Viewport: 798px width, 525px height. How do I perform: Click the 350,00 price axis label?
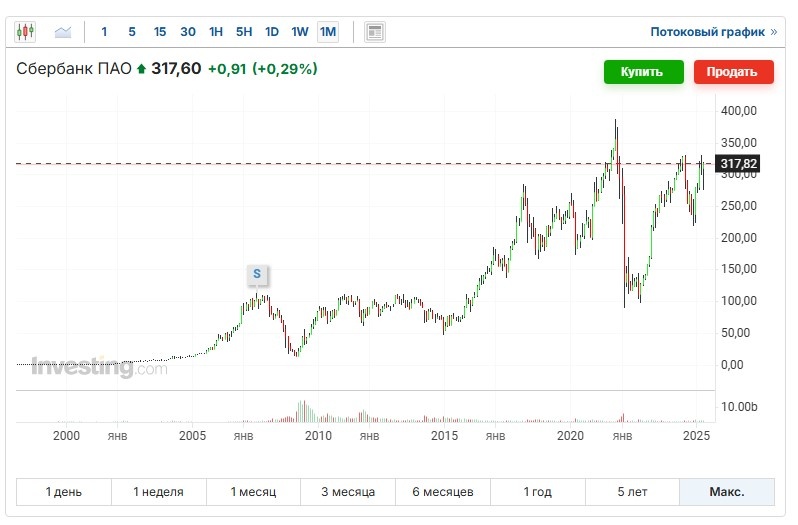738,142
